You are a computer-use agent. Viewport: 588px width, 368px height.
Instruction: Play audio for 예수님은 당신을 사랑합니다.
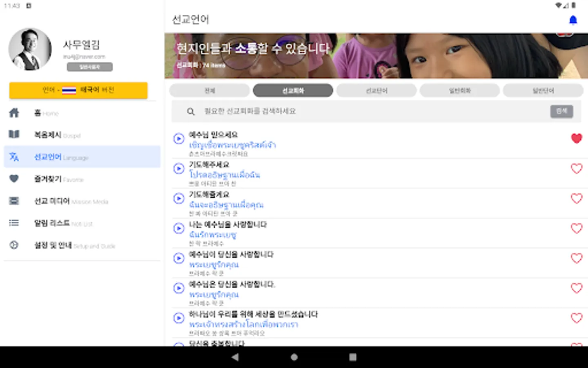pyautogui.click(x=179, y=288)
